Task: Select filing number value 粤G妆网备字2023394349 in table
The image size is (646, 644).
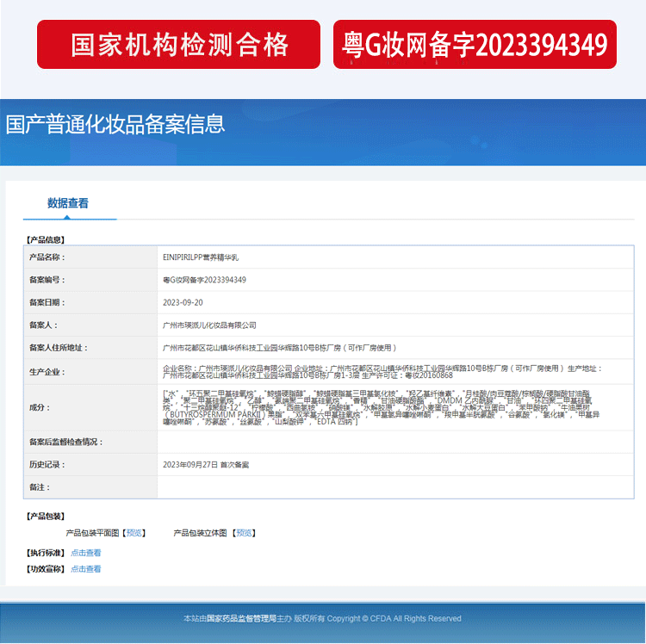Action: point(204,280)
